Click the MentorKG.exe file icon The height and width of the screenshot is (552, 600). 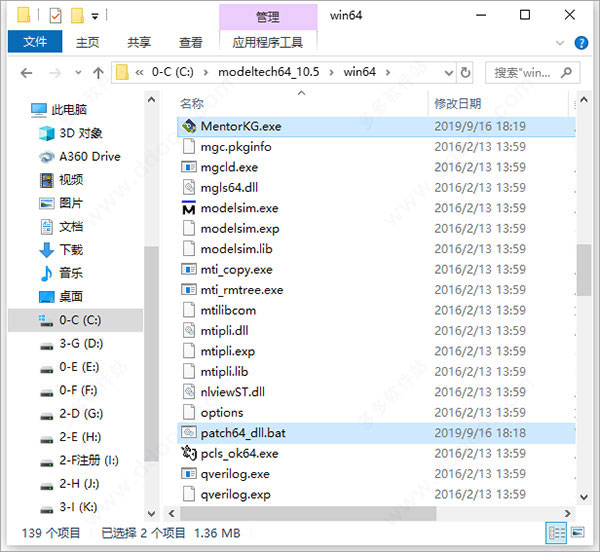189,126
